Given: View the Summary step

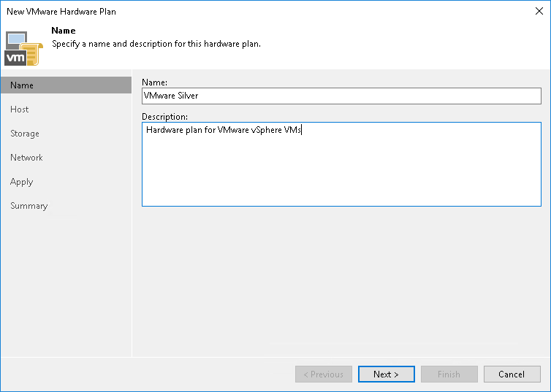Looking at the screenshot, I should pos(28,206).
